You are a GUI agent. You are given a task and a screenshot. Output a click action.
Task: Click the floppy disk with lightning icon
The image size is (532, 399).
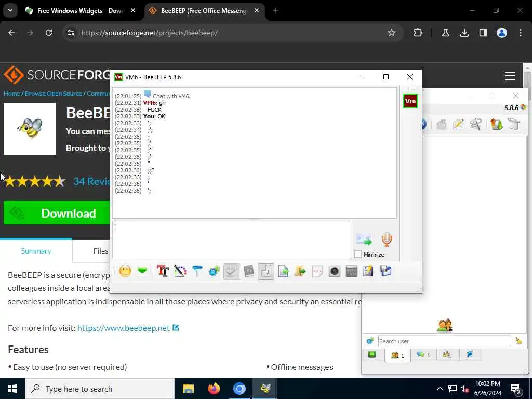point(368,271)
